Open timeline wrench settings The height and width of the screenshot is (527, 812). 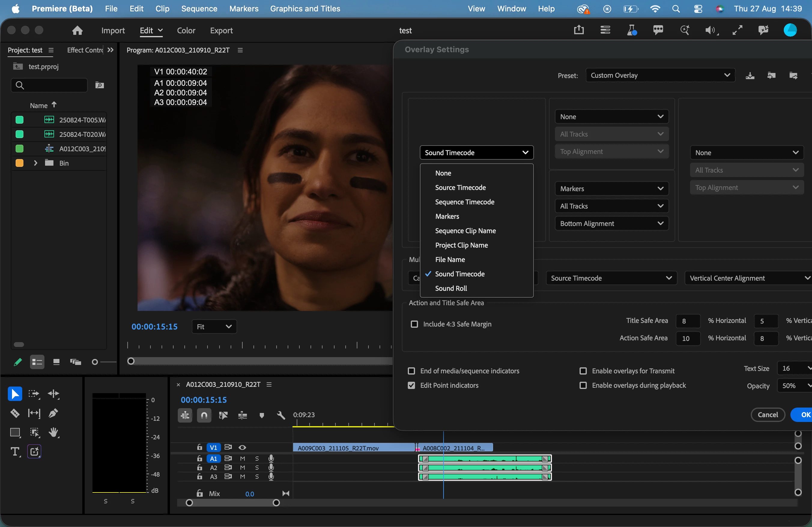(x=281, y=415)
